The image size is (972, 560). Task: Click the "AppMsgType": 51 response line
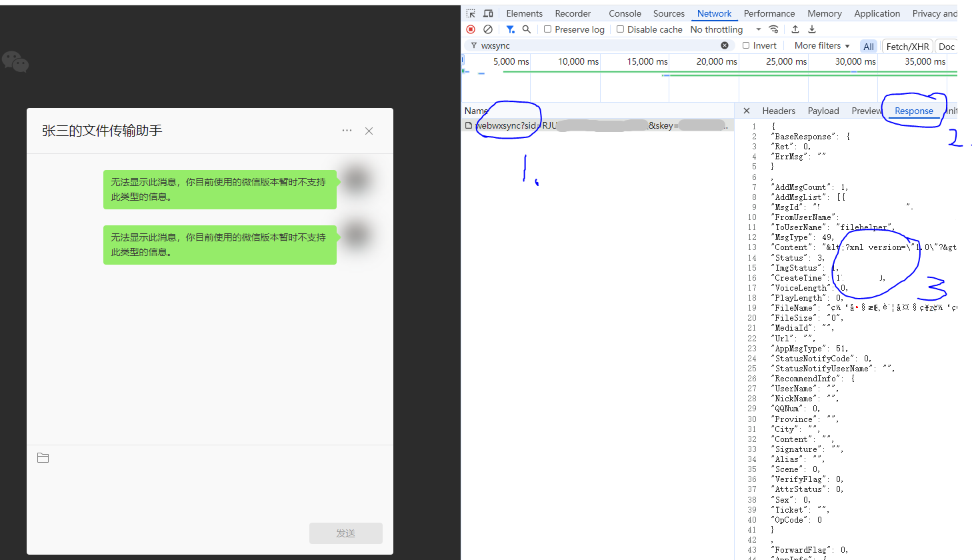(x=810, y=349)
